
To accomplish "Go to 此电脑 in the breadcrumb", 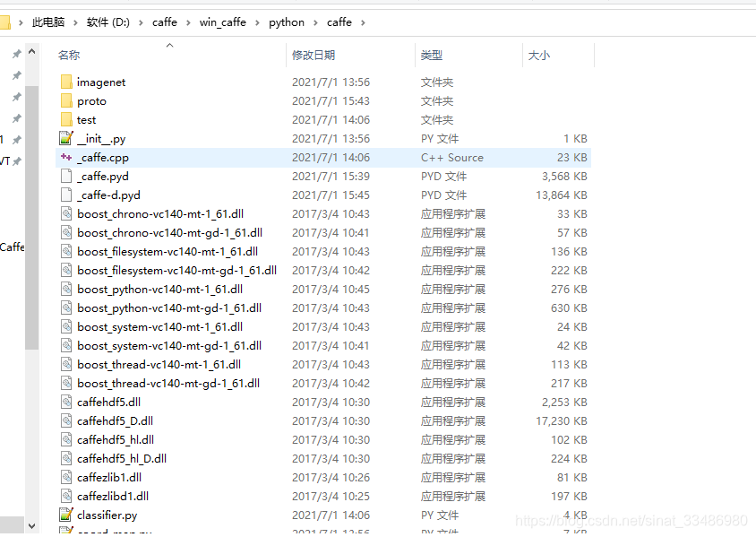I will 48,22.
